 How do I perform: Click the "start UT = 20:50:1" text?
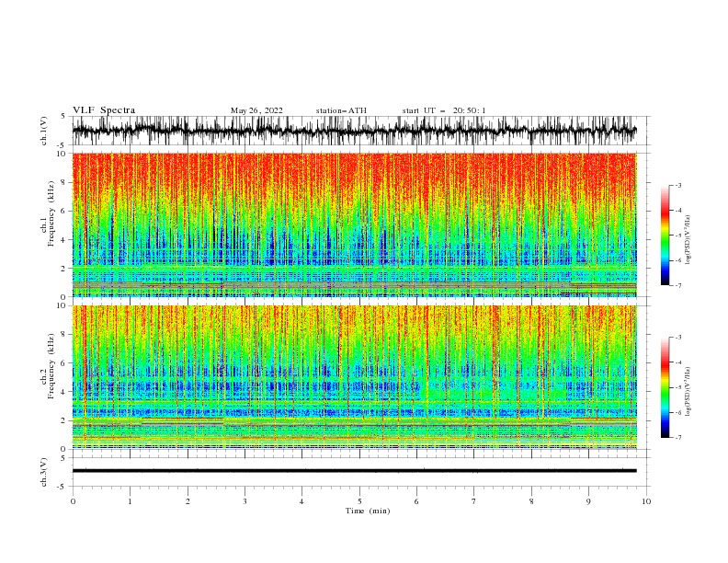coord(444,110)
